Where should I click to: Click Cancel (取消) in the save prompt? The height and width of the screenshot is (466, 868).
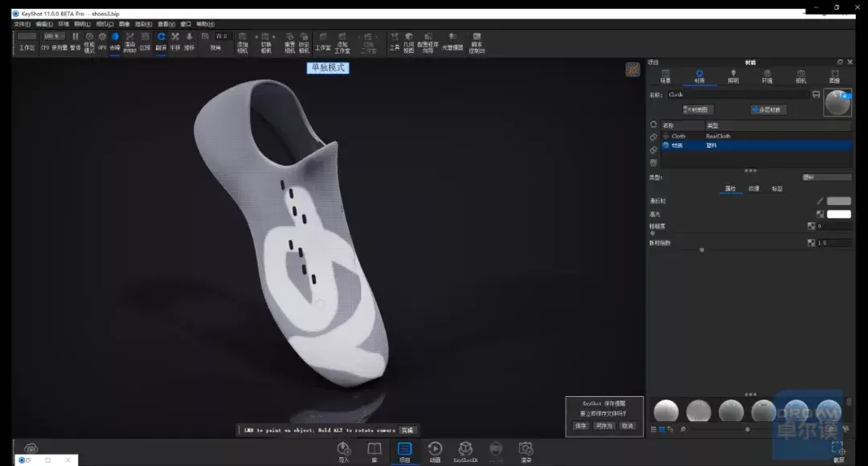(627, 426)
